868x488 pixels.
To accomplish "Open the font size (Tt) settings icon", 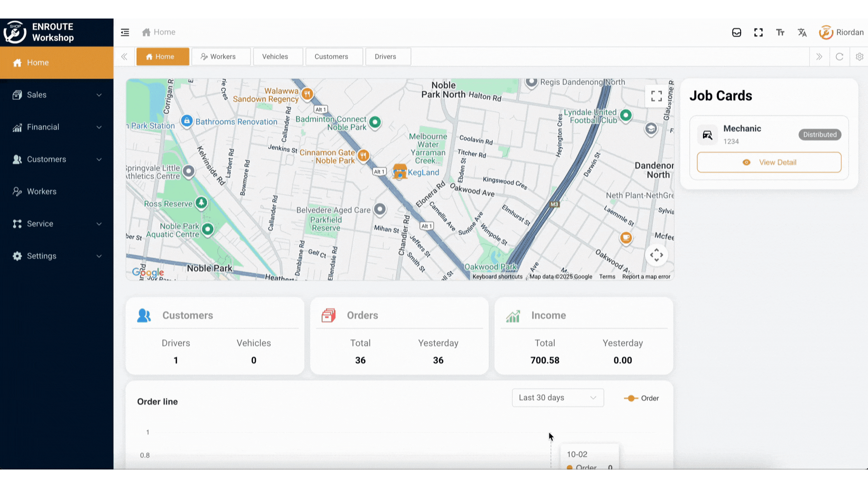I will tap(780, 32).
